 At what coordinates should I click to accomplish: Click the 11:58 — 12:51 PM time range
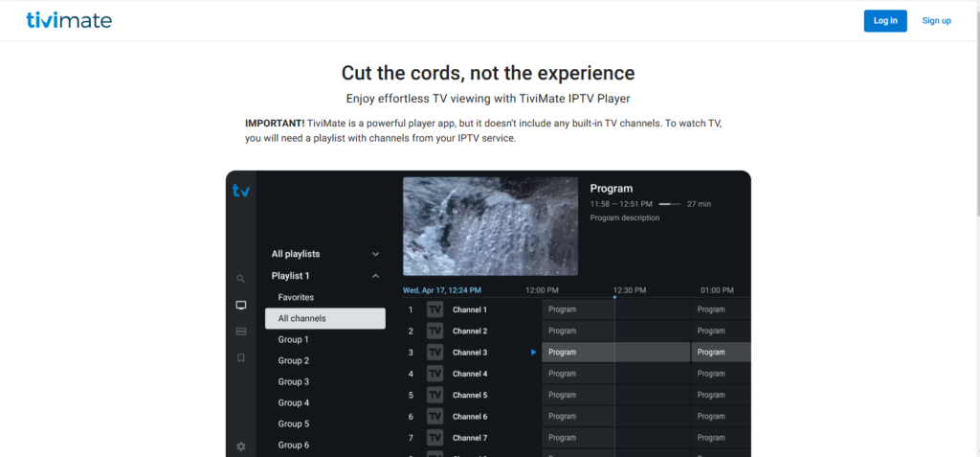tap(621, 204)
